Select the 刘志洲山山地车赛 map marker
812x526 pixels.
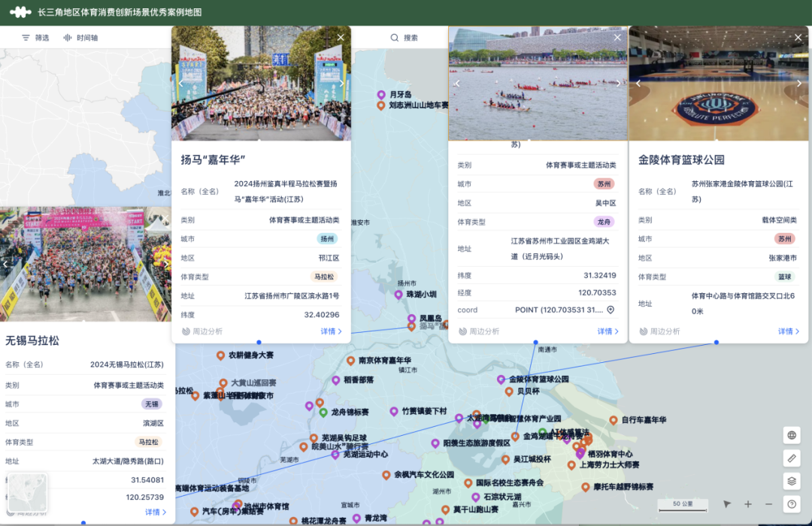380,106
